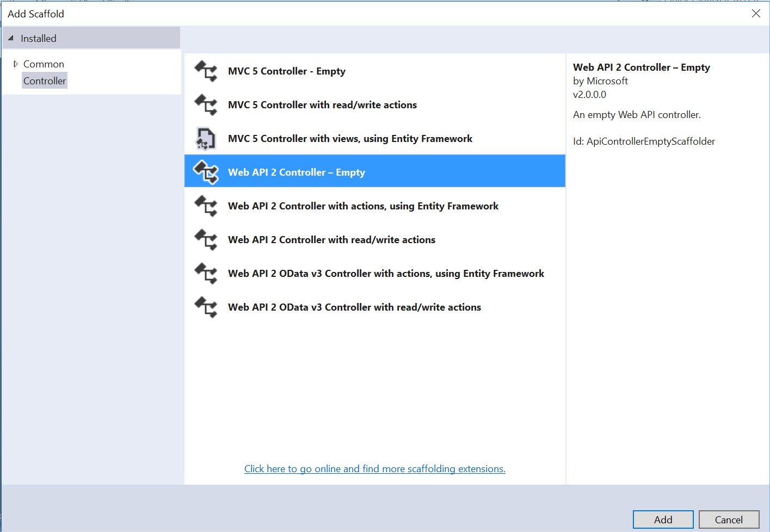Open the online scaffolding extensions link

click(x=374, y=468)
